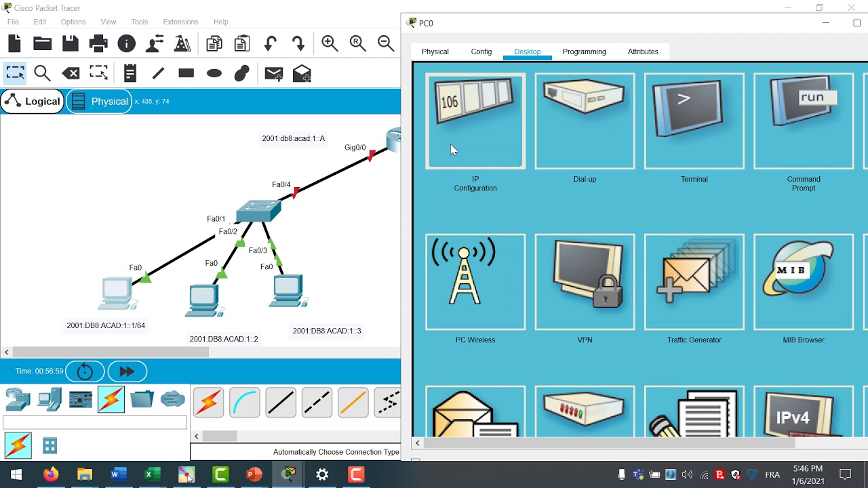868x488 pixels.
Task: Click the Print toolbar icon
Action: click(98, 44)
